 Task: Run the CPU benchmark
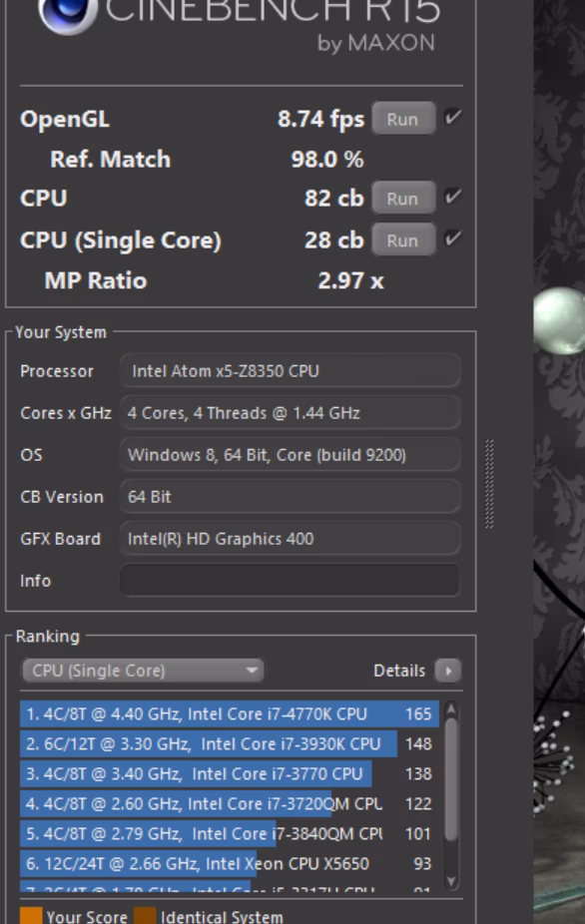click(x=403, y=198)
